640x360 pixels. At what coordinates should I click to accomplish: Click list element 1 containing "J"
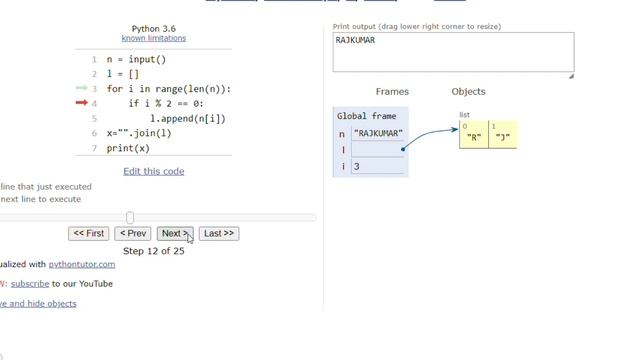click(x=502, y=134)
